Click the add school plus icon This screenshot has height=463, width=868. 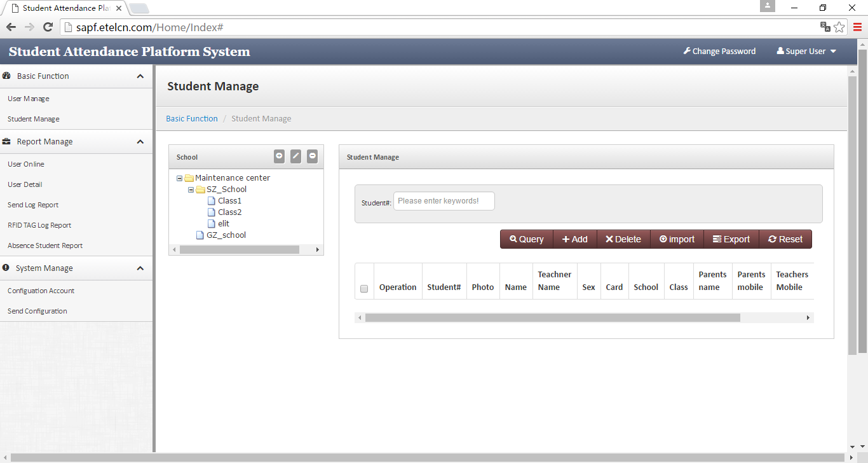coord(280,156)
